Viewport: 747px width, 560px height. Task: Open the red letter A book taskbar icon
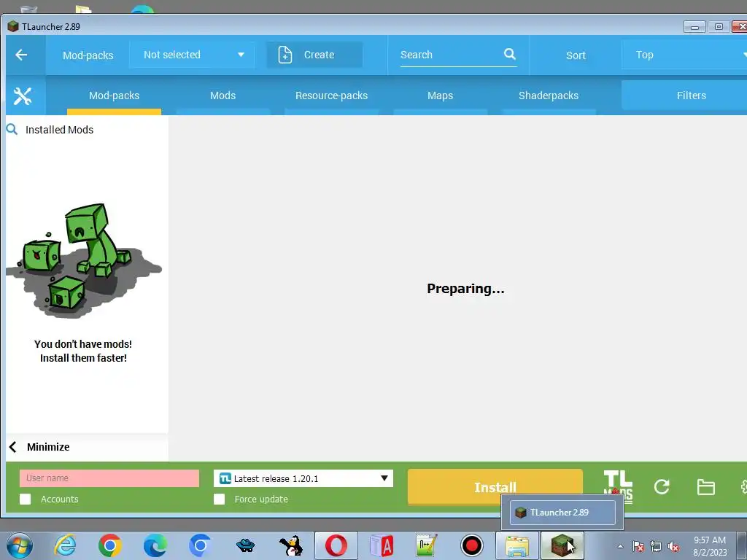(x=382, y=545)
